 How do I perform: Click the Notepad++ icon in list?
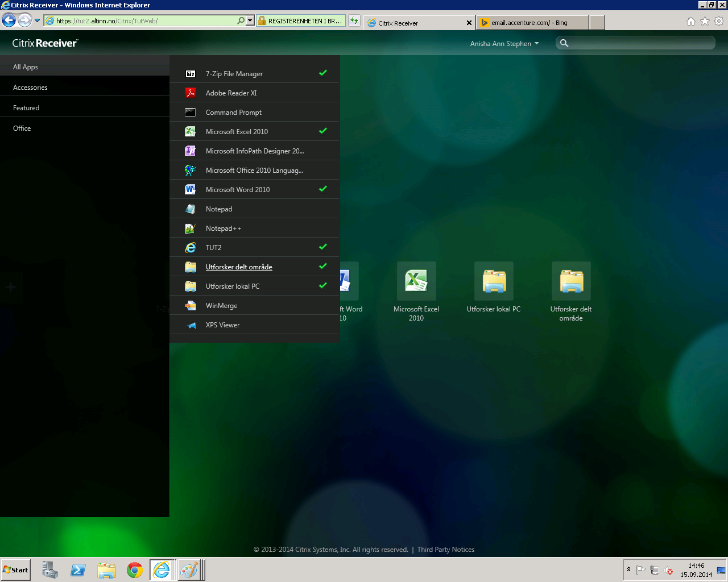click(x=191, y=228)
